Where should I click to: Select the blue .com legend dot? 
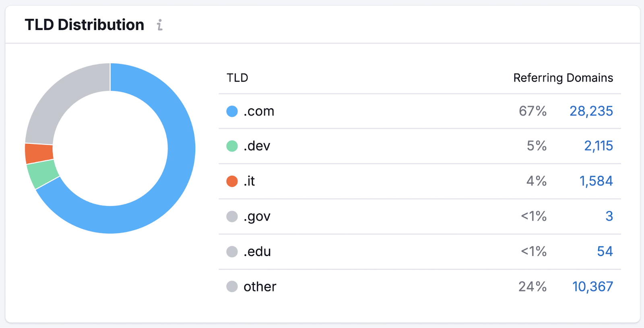[x=232, y=111]
